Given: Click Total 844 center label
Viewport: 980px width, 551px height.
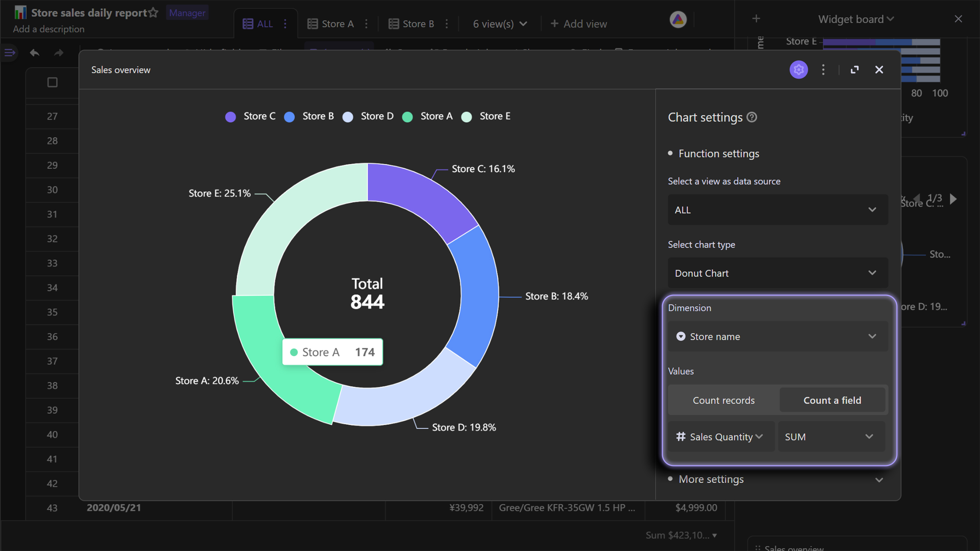Looking at the screenshot, I should (x=367, y=294).
